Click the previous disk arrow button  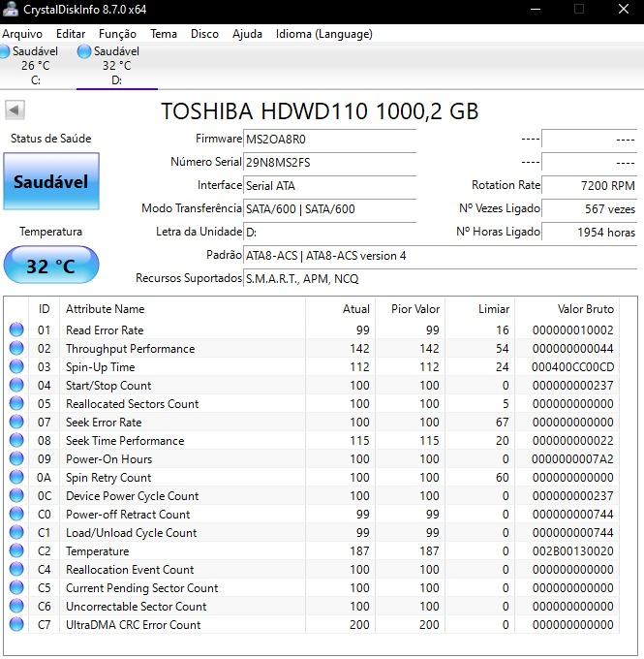(15, 110)
